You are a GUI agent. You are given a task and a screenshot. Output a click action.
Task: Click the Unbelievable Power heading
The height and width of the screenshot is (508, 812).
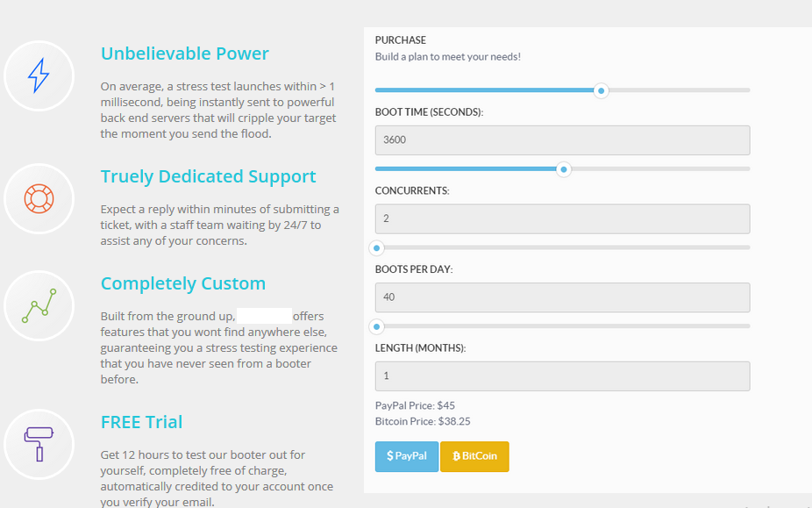(x=185, y=54)
